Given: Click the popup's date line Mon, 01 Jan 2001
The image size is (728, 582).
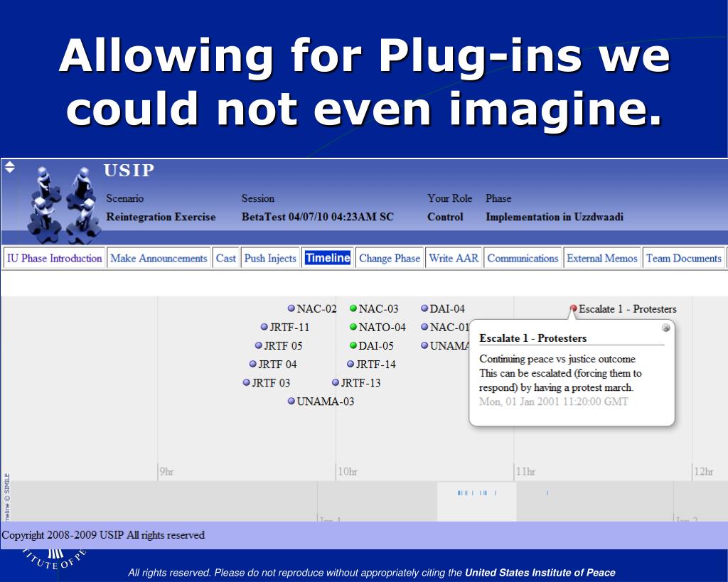Looking at the screenshot, I should click(553, 402).
